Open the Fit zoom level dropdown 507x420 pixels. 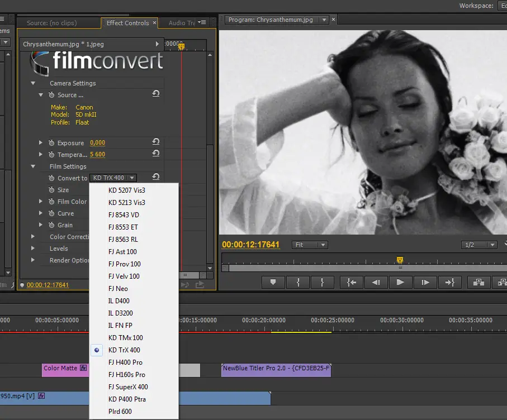click(x=310, y=245)
